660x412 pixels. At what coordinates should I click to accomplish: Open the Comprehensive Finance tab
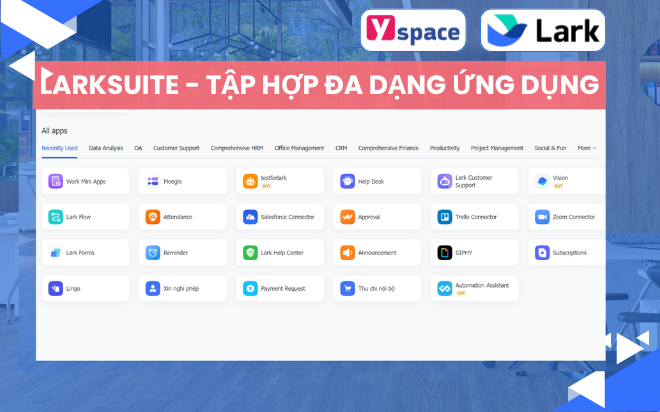click(x=389, y=148)
